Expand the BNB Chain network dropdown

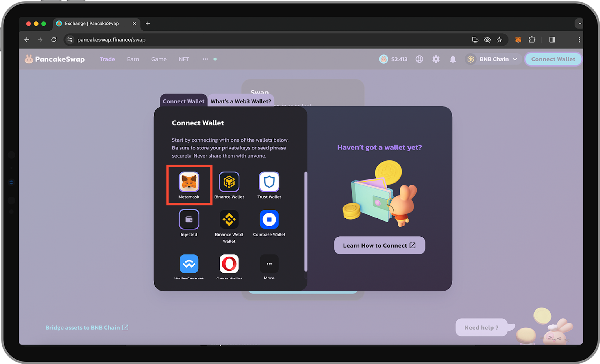click(493, 59)
